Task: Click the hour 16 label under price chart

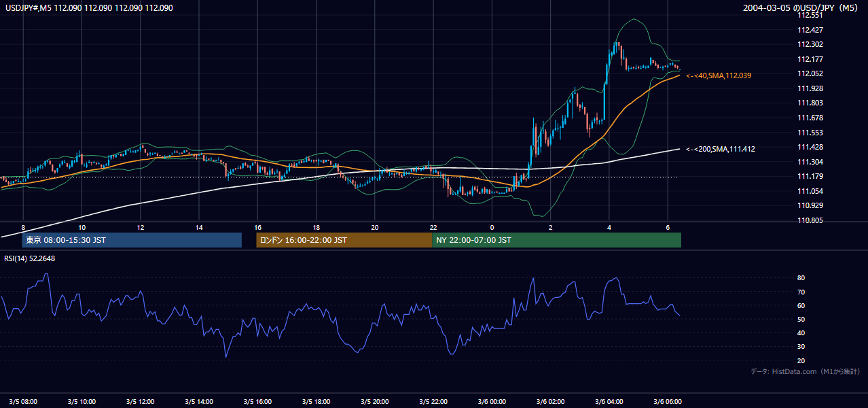Action: coord(257,227)
